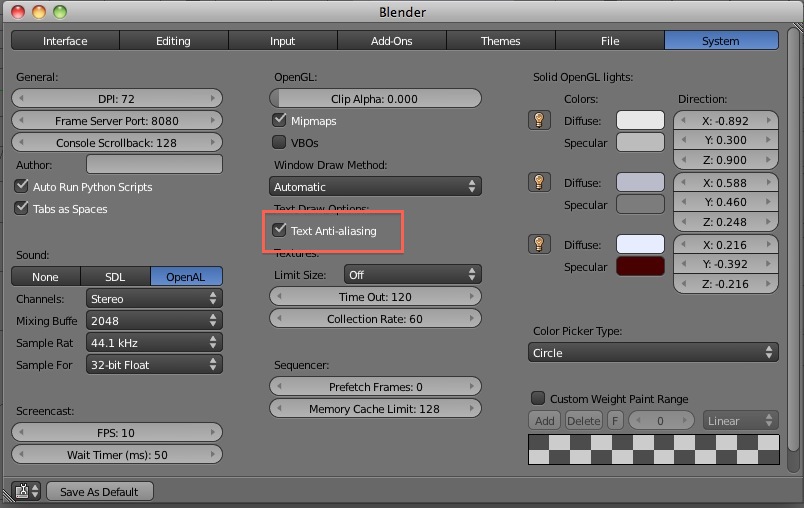Click Save As Default button
The width and height of the screenshot is (804, 508).
coord(99,491)
